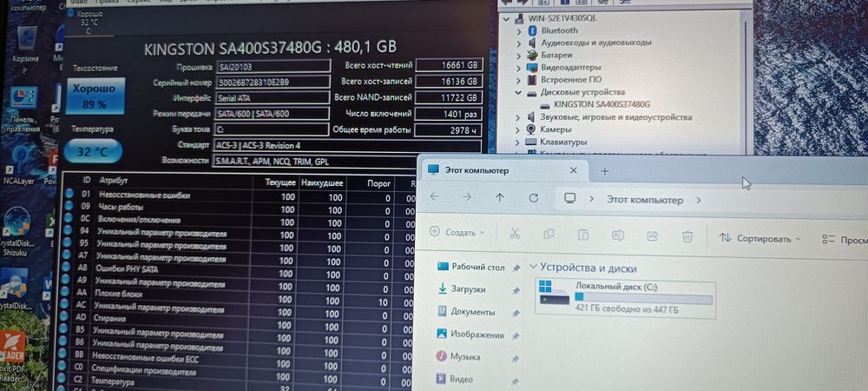The height and width of the screenshot is (391, 868).
Task: Click the Share icon in Explorer toolbar
Action: coord(653,236)
